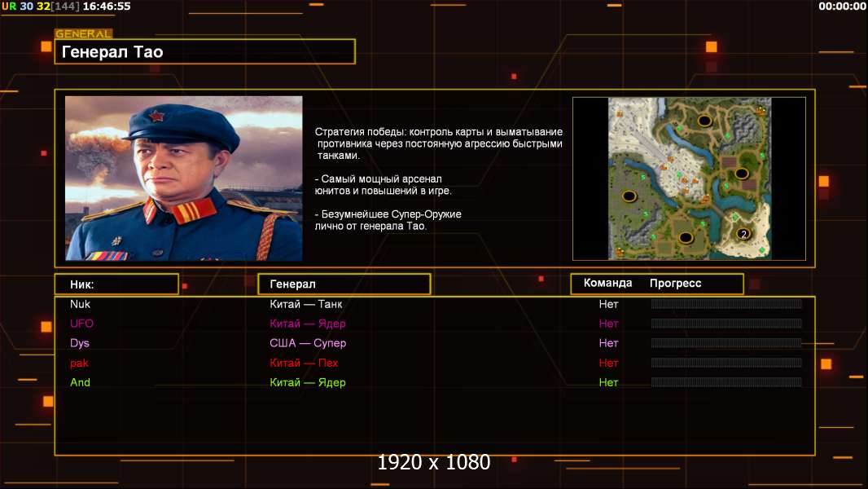The height and width of the screenshot is (489, 868).
Task: Click the 'Самый мощный арсенал' bullet text
Action: point(383,185)
